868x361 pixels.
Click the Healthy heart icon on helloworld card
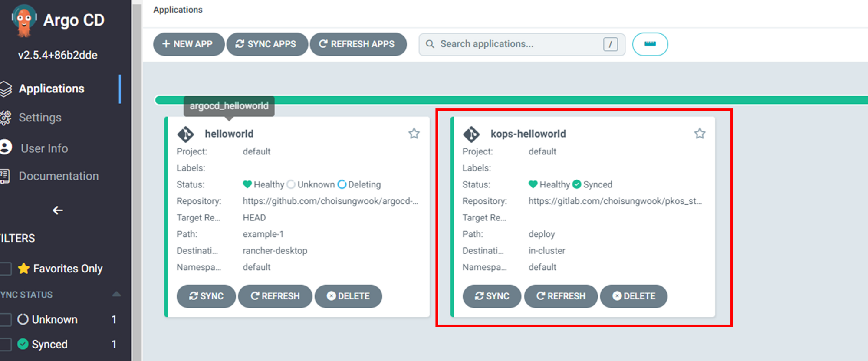click(x=247, y=184)
